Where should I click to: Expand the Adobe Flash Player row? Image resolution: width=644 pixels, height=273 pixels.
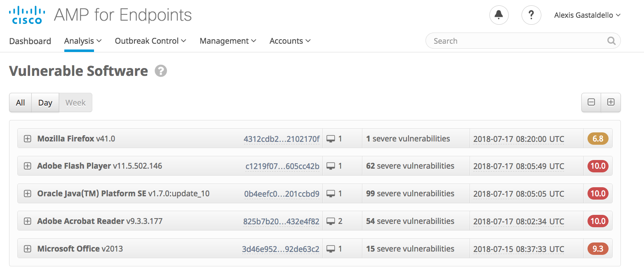pos(28,166)
